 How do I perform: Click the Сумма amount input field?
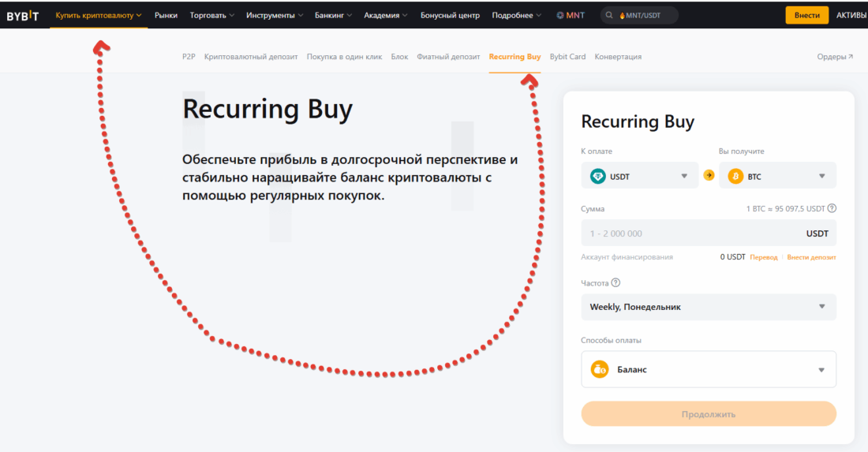coord(709,233)
